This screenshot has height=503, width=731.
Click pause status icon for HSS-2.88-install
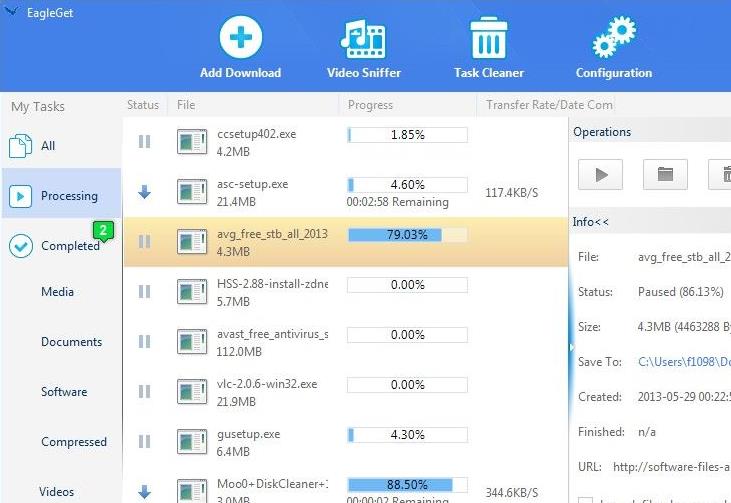tap(145, 291)
